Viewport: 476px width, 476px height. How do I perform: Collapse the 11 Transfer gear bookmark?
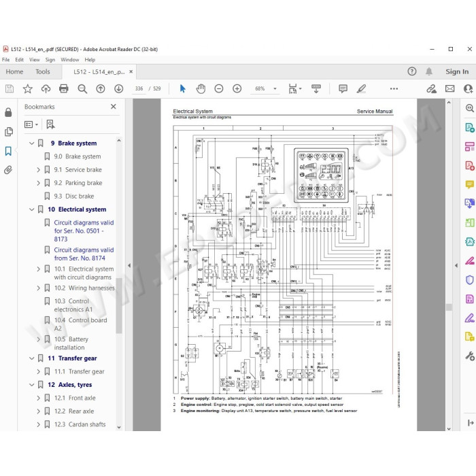coord(31,358)
